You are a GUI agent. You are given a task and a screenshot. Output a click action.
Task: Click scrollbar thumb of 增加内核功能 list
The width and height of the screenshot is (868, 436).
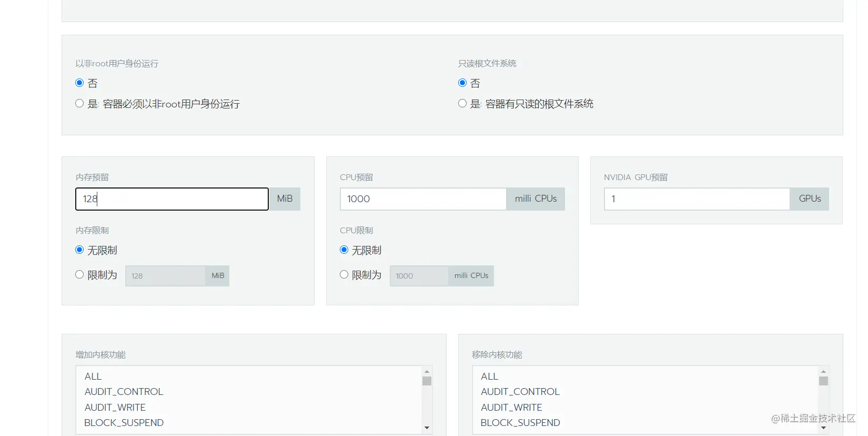427,381
